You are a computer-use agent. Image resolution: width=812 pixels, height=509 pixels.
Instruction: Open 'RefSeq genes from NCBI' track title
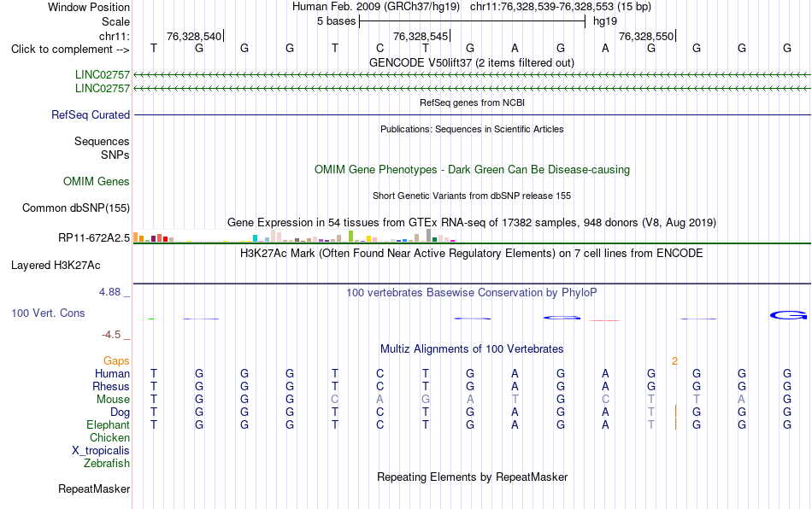coord(473,103)
